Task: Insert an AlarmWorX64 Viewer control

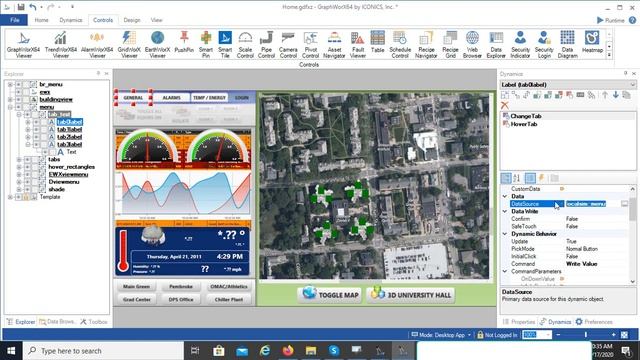Action: pos(97,44)
